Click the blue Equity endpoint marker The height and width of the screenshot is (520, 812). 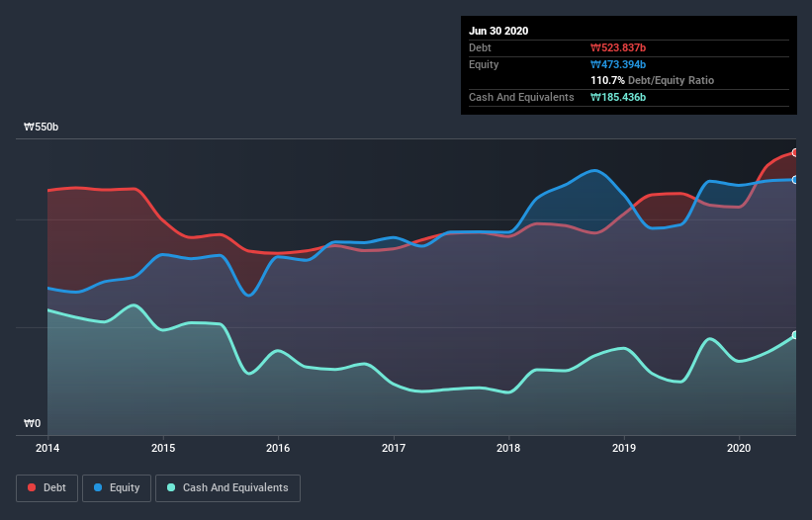[795, 180]
